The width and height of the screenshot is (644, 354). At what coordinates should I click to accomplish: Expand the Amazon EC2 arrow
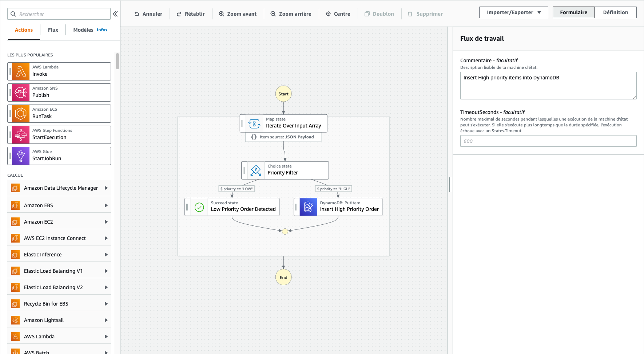(x=106, y=222)
